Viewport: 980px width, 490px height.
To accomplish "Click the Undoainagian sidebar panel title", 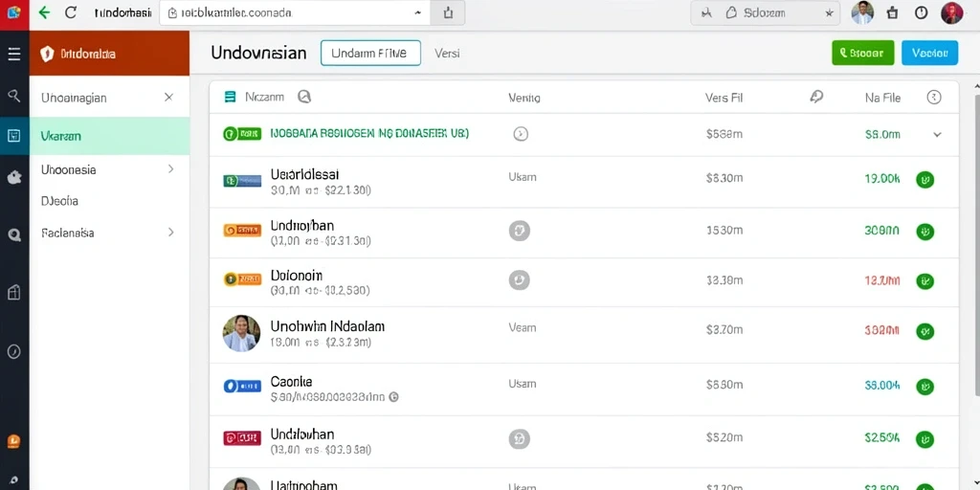I will (74, 98).
